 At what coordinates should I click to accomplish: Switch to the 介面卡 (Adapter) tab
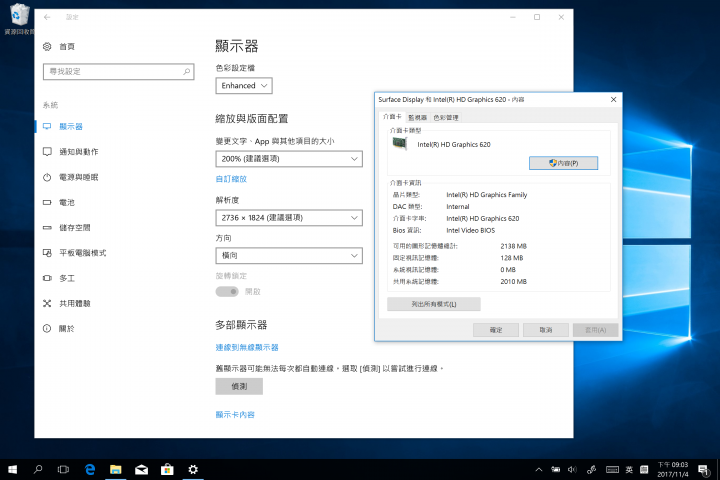(392, 117)
